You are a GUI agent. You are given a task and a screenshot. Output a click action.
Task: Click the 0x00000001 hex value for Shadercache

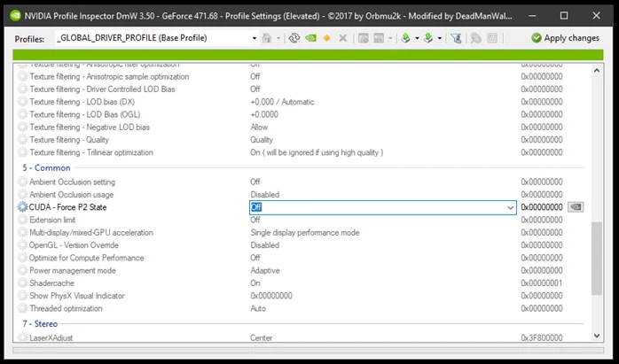click(x=542, y=283)
